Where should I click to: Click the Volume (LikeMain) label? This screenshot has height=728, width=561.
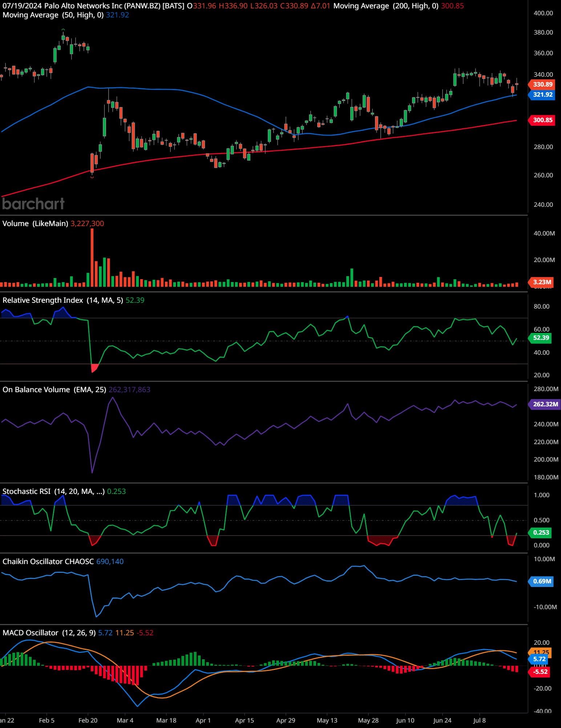coord(35,224)
